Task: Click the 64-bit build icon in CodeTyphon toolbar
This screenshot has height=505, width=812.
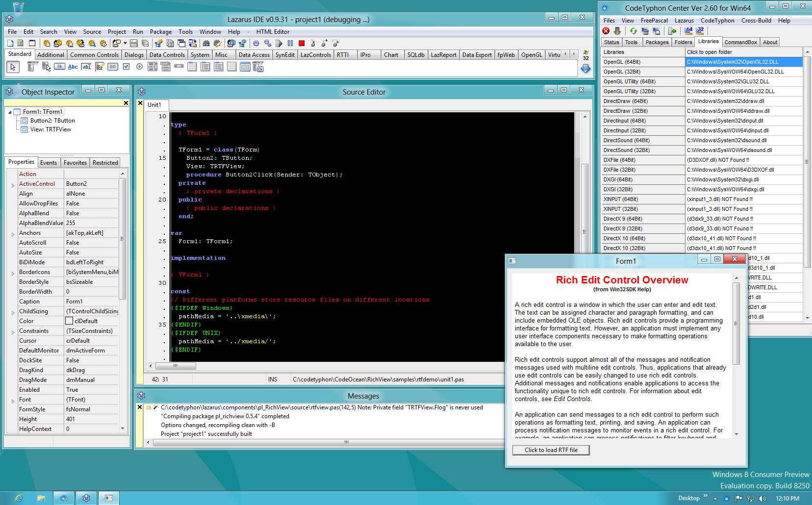Action: (688, 31)
